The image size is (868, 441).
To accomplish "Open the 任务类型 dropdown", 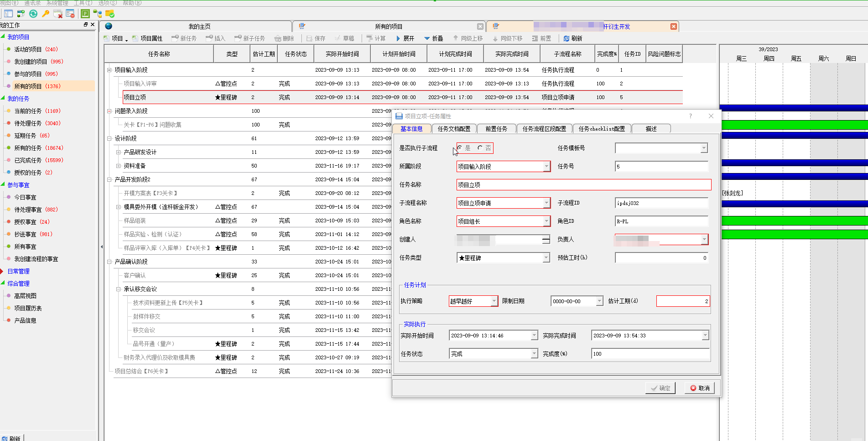I will click(x=546, y=258).
